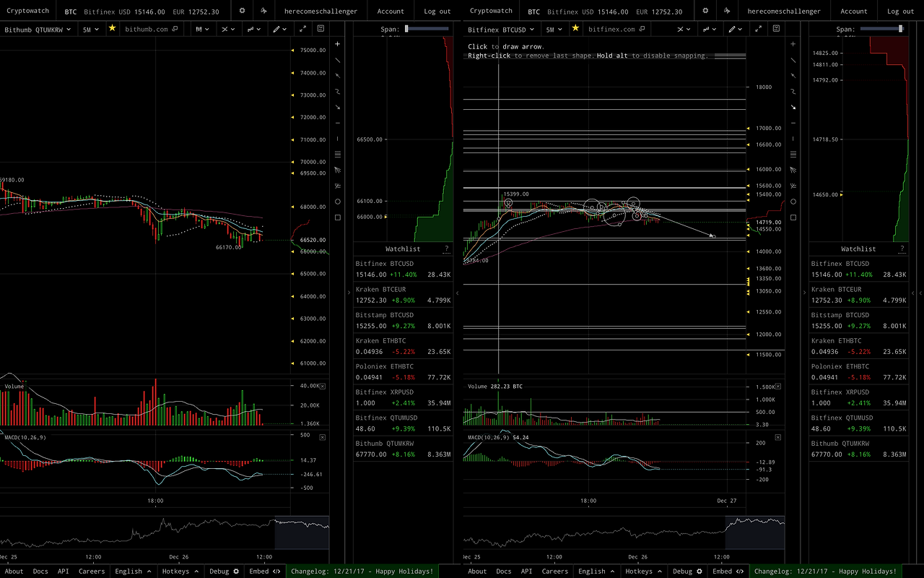Open the Careers link in the left footer
924x578 pixels.
[92, 571]
